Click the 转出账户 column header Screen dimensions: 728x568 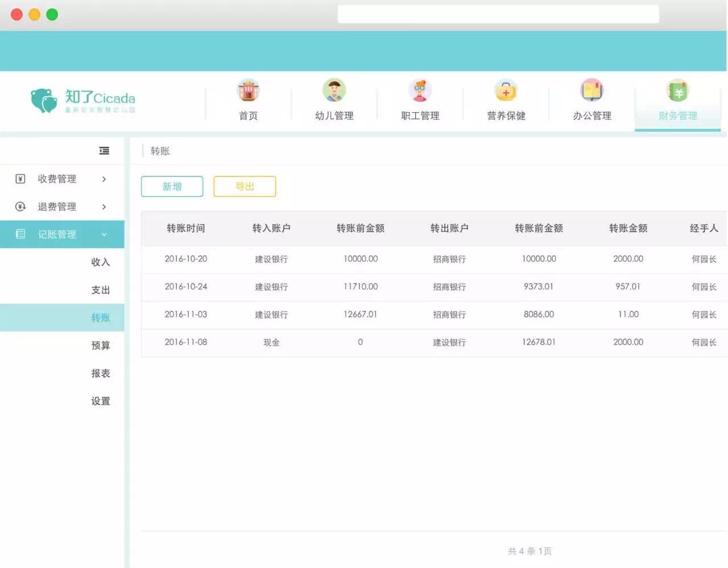click(449, 228)
